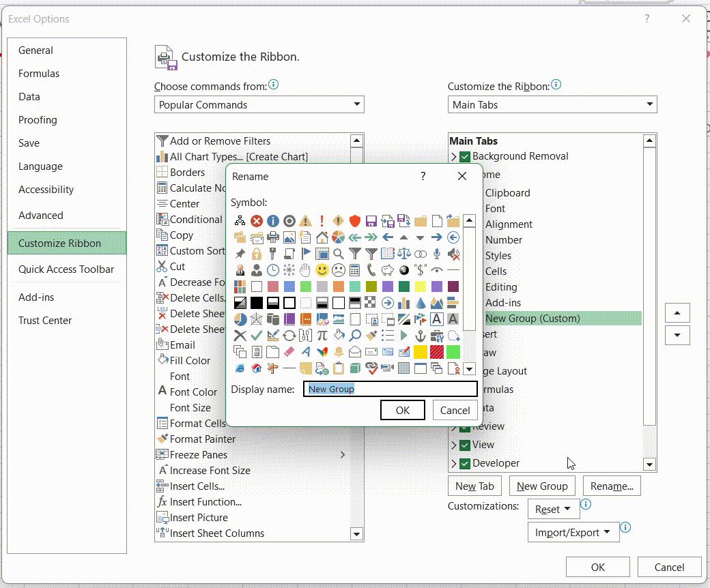Choose the sad face symbol
Image resolution: width=710 pixels, height=588 pixels.
[338, 270]
